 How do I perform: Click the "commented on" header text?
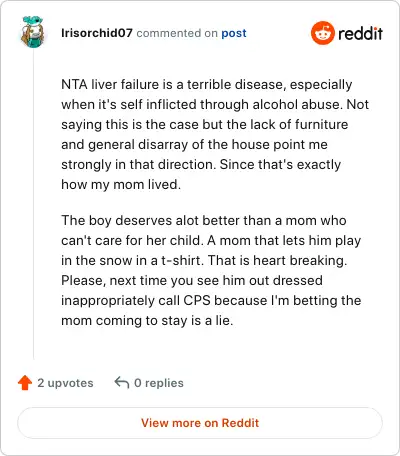point(177,33)
